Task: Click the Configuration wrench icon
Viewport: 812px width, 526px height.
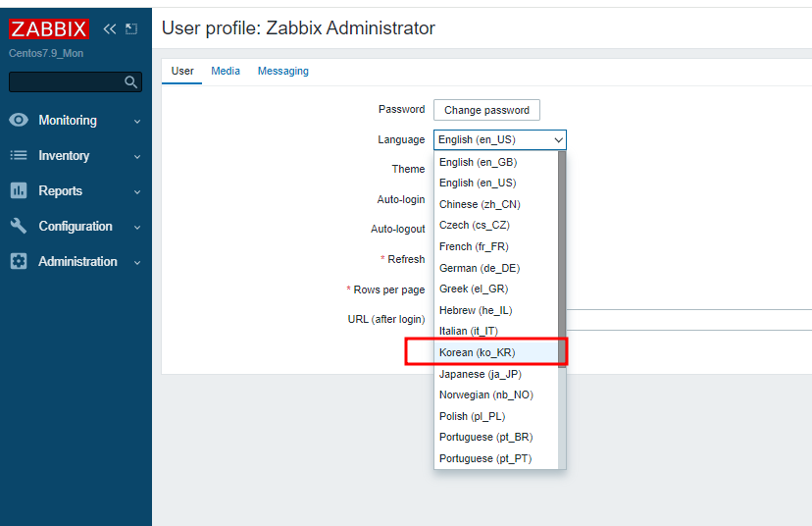Action: pyautogui.click(x=19, y=226)
